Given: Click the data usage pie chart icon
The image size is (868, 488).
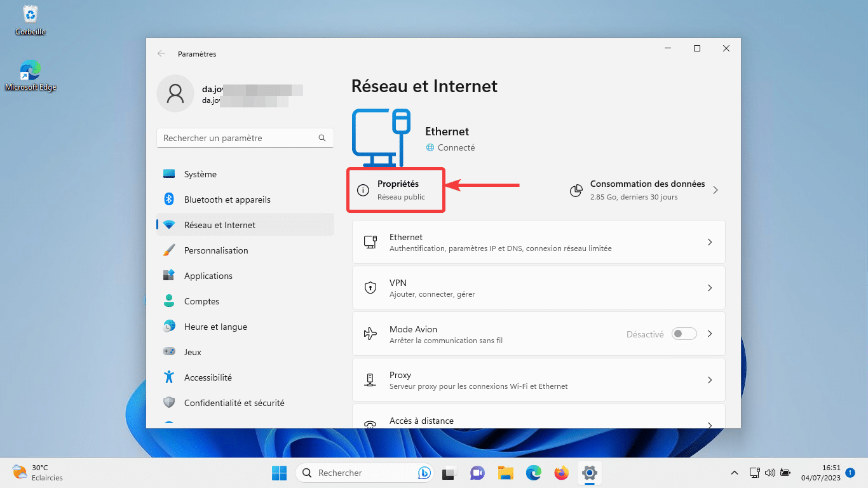Looking at the screenshot, I should 576,189.
